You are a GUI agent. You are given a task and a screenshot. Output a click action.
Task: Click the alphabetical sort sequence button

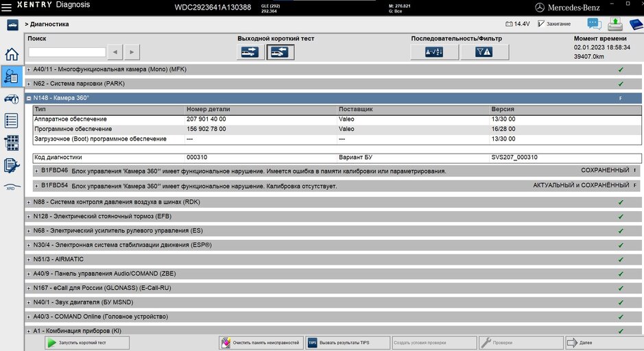click(434, 52)
